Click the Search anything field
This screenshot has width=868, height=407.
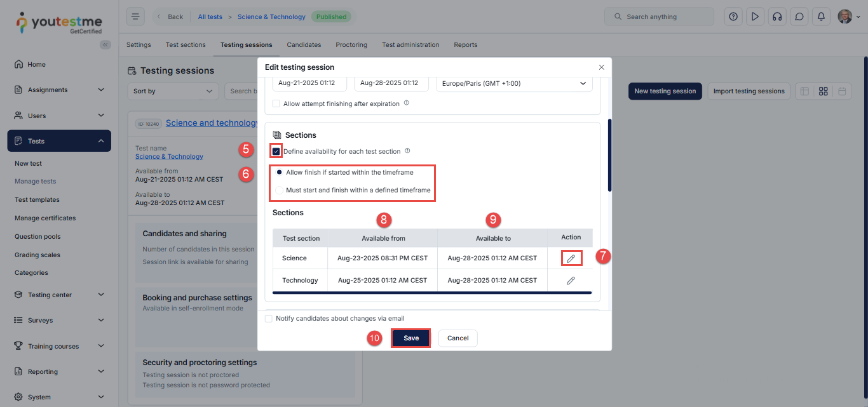[659, 17]
